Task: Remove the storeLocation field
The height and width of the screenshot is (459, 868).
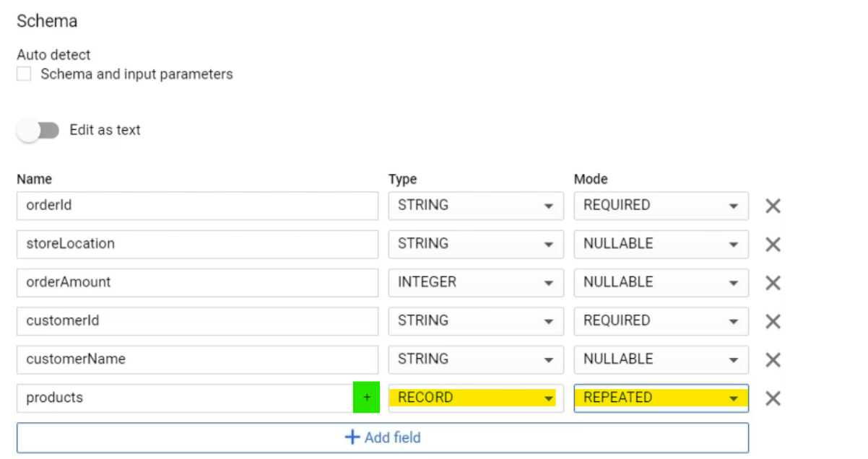Action: point(773,244)
